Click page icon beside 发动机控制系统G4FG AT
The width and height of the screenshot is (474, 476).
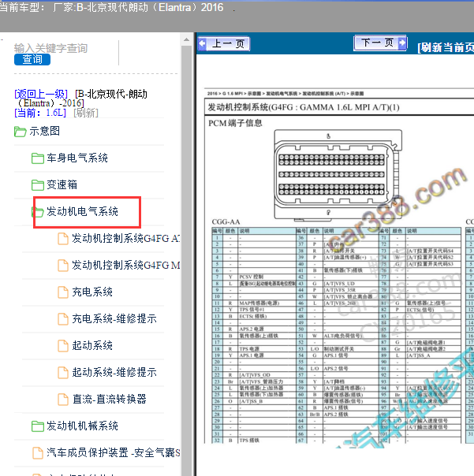click(63, 239)
